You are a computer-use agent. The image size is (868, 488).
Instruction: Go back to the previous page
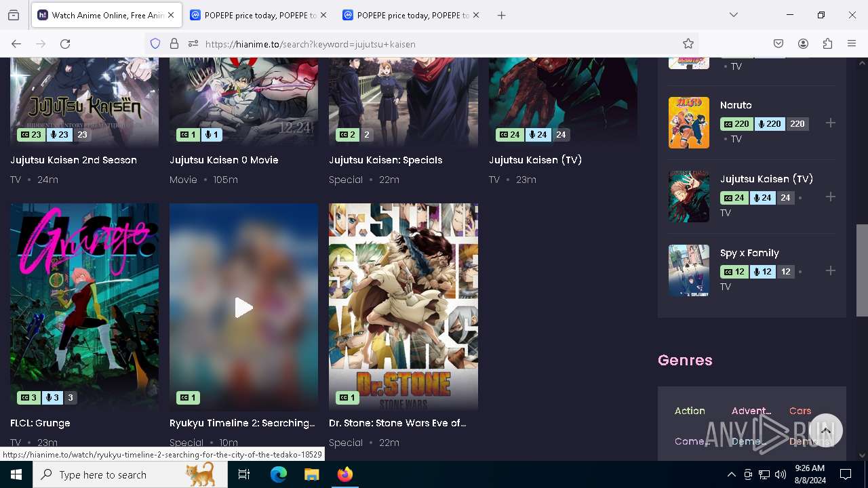coord(16,44)
